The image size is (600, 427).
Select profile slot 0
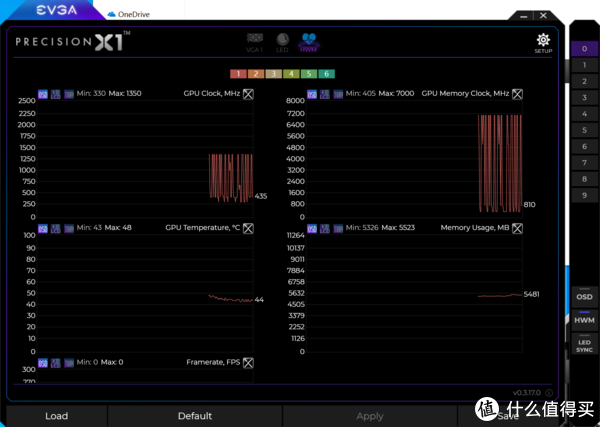pyautogui.click(x=584, y=49)
